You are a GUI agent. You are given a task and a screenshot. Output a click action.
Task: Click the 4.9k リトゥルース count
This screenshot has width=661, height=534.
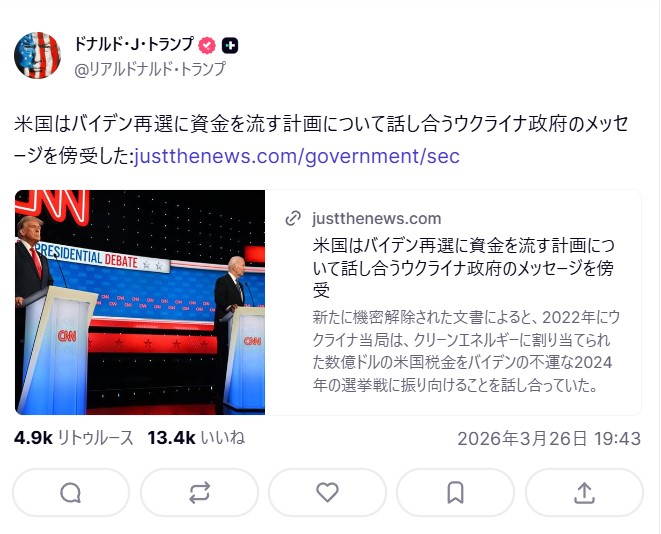73,438
